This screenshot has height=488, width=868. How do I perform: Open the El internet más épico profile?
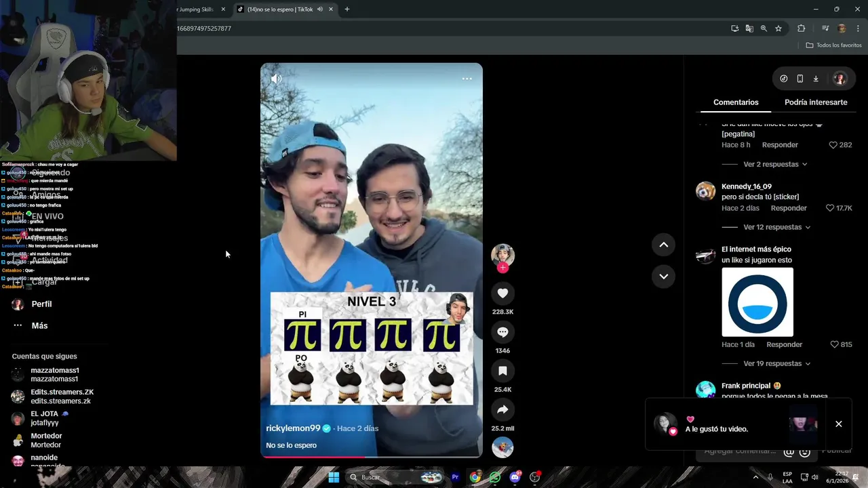pos(756,249)
